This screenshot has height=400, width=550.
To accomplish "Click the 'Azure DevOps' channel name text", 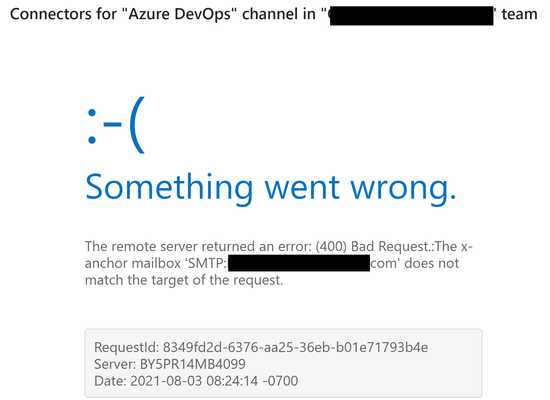I will (x=180, y=14).
